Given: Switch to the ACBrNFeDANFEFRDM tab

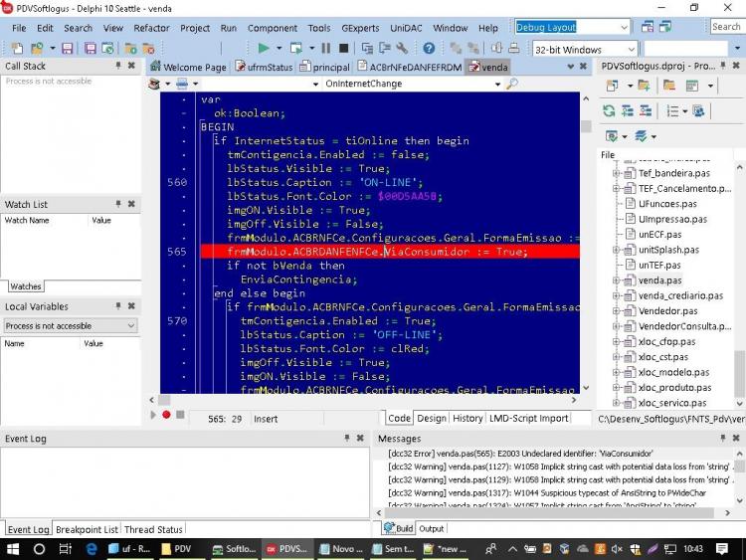Looking at the screenshot, I should point(410,67).
